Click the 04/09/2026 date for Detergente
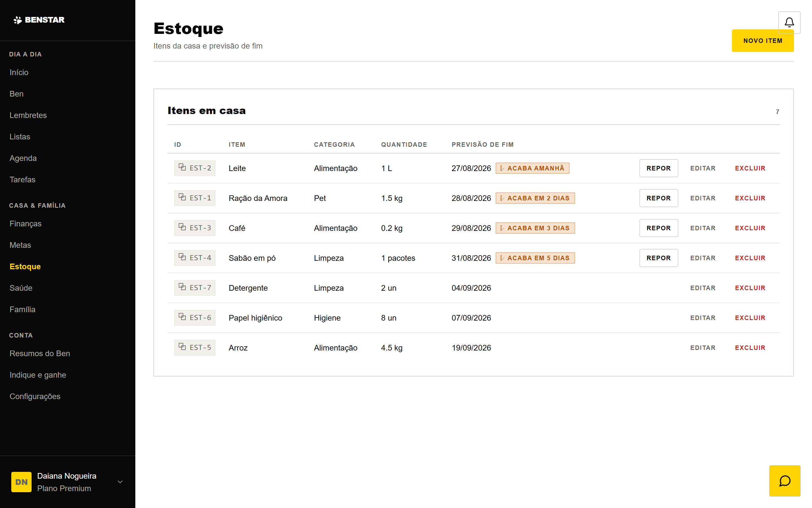This screenshot has width=812, height=508. [471, 288]
